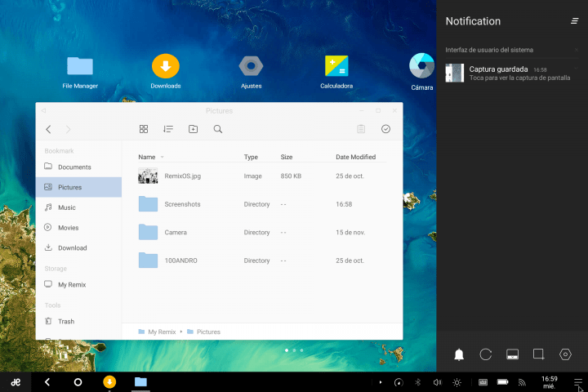Screen dimensions: 588x392
Task: Sort by Date Modified column
Action: tap(355, 157)
